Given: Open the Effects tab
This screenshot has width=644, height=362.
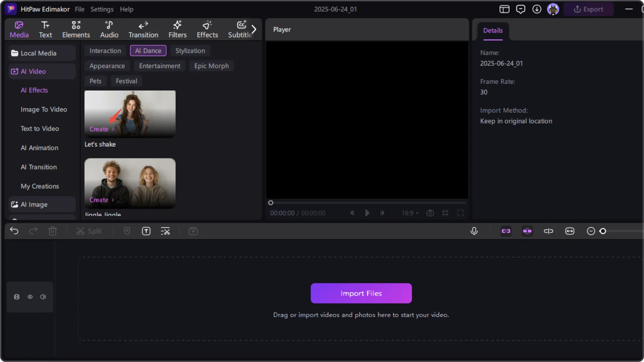Looking at the screenshot, I should [x=207, y=29].
